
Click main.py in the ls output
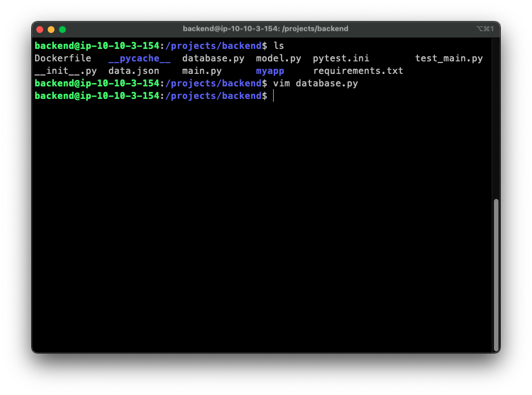202,71
